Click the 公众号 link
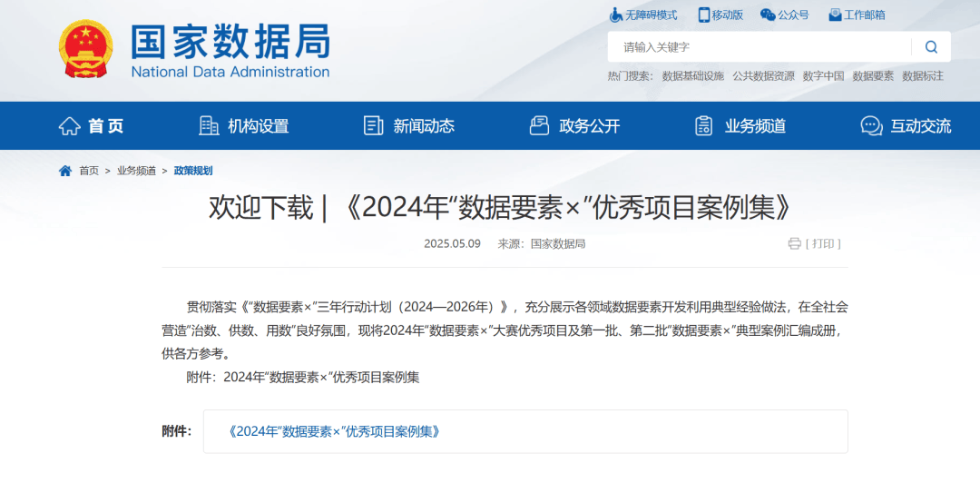Screen dimensions: 980x483 [793, 15]
